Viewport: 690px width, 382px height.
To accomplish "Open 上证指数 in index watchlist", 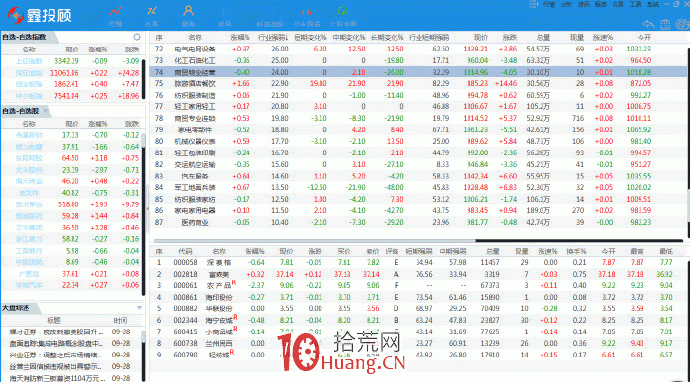I will tap(71, 61).
